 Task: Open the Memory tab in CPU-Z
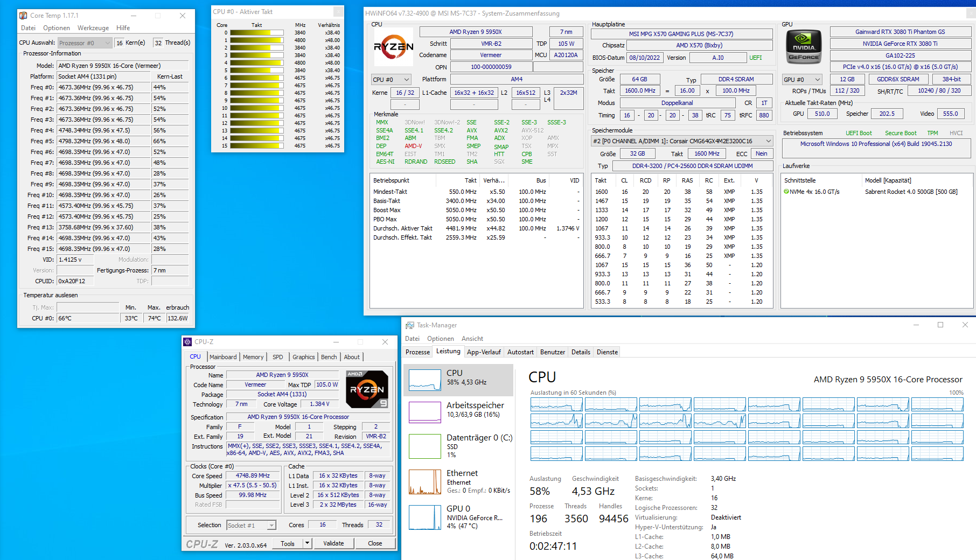[x=253, y=357]
